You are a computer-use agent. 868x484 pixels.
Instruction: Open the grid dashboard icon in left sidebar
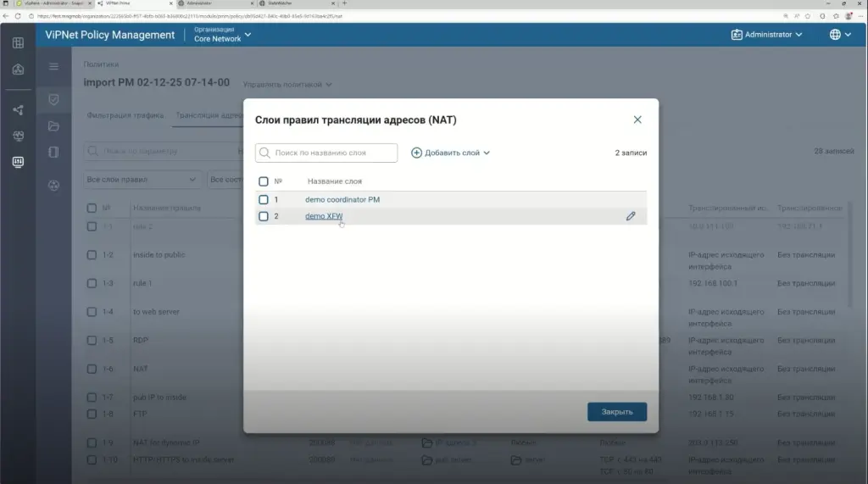point(19,42)
